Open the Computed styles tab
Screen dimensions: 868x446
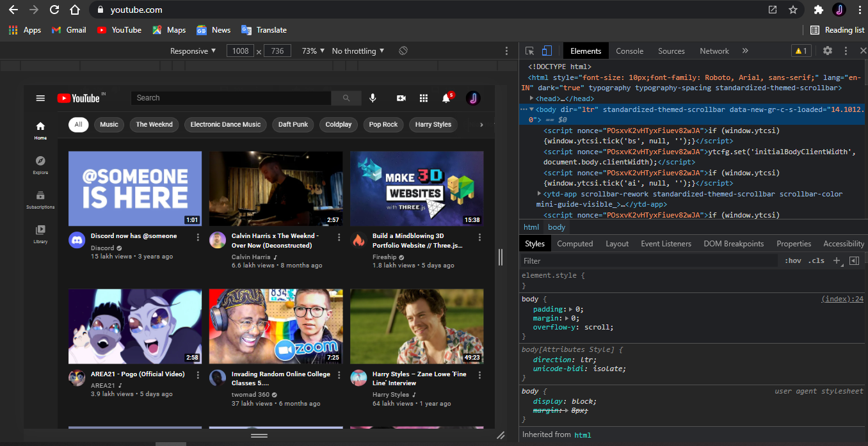pyautogui.click(x=575, y=243)
